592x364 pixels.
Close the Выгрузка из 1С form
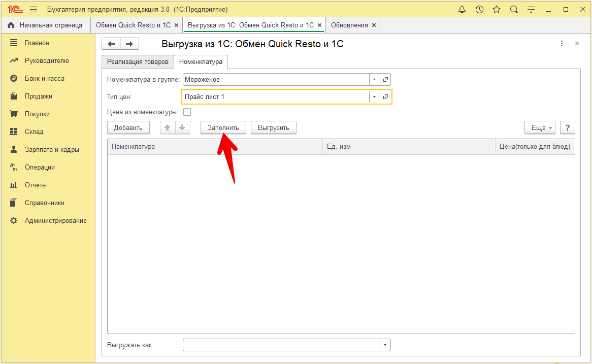577,44
